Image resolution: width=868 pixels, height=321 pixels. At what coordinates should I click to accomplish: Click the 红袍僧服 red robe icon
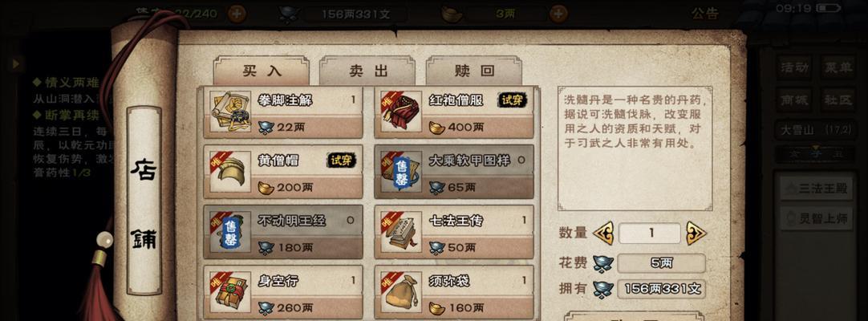tap(401, 112)
